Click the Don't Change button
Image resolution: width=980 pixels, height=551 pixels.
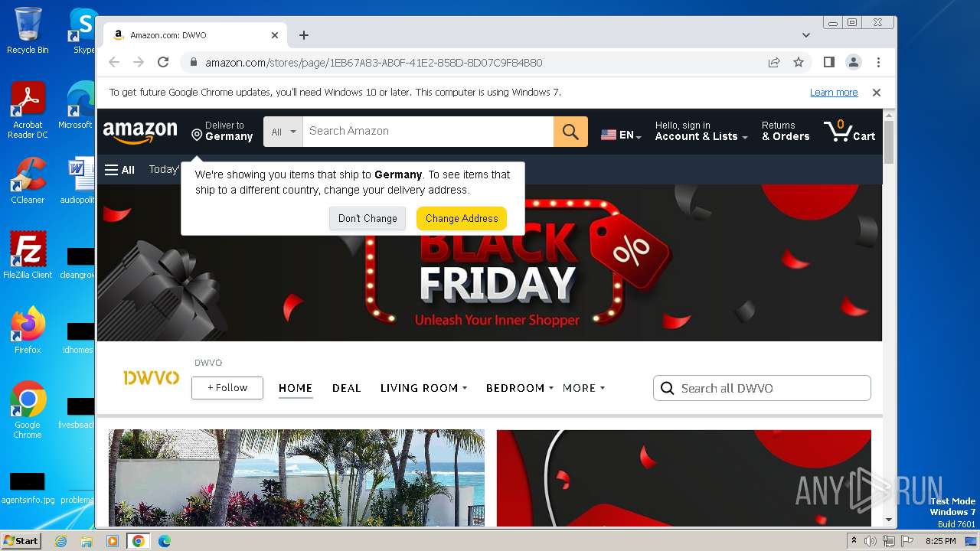(367, 218)
